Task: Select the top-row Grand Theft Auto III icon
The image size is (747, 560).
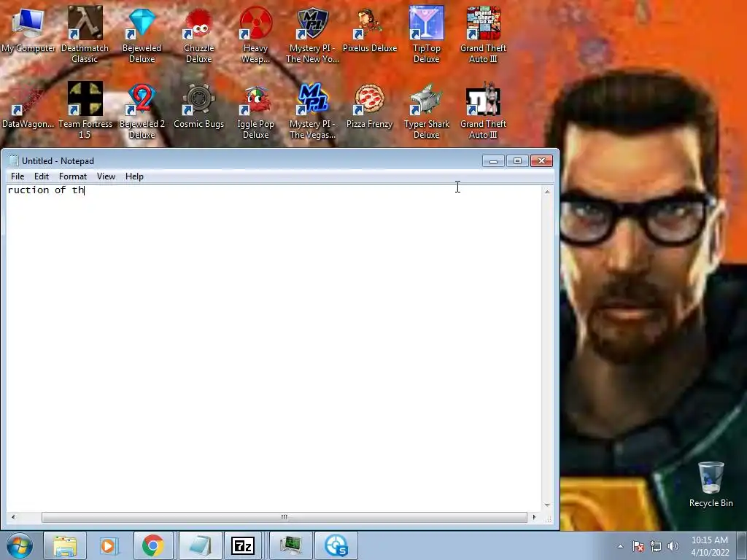Action: coord(483,23)
